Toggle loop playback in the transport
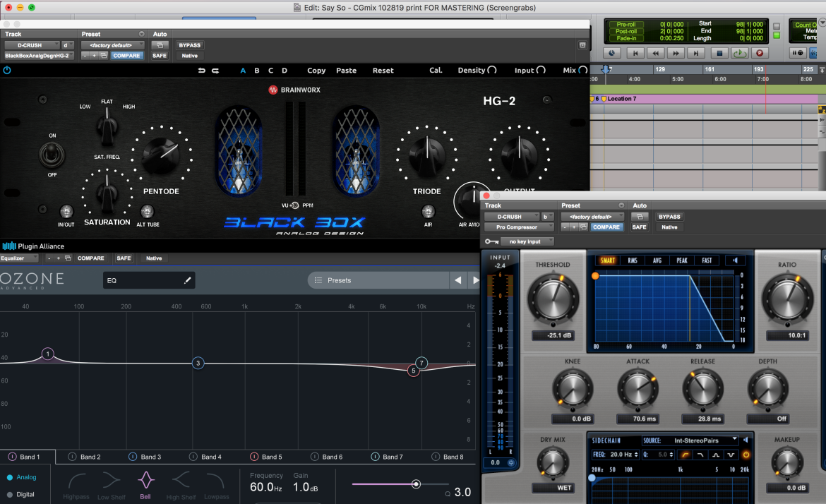The height and width of the screenshot is (504, 826). (739, 53)
